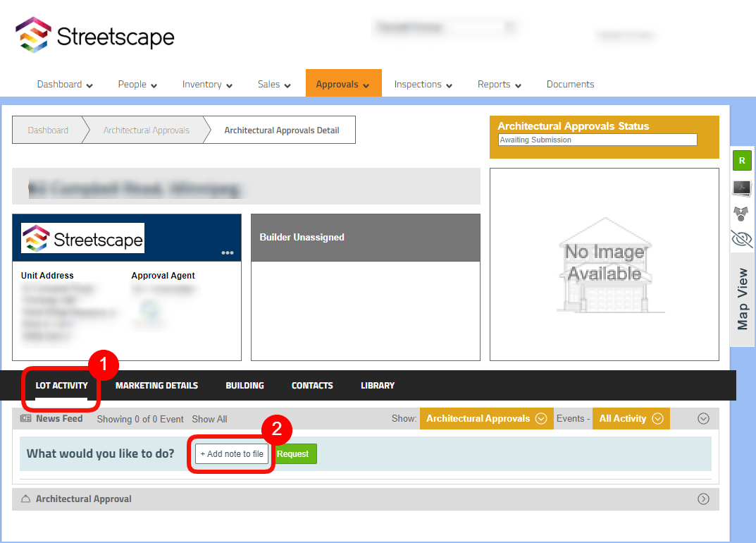Open the Reports dropdown menu
This screenshot has width=756, height=543.
click(500, 85)
